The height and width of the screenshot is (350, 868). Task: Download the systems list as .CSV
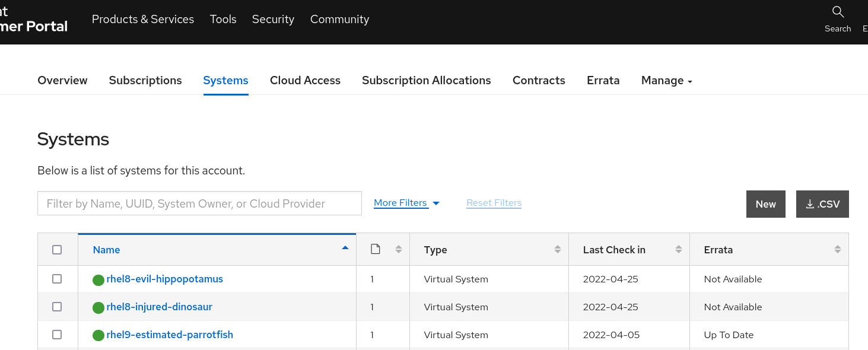[x=822, y=204]
